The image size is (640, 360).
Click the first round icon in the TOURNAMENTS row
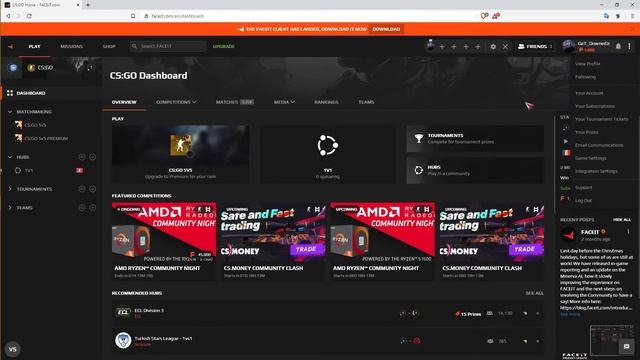(x=82, y=189)
